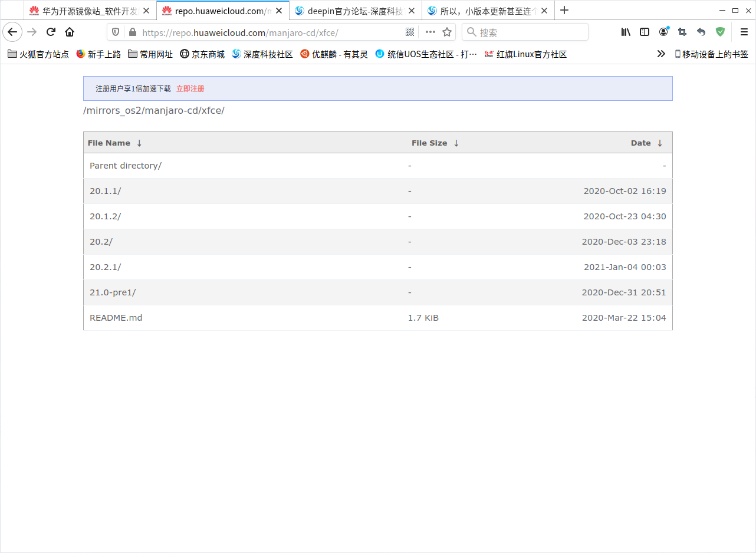Screen dimensions: 756x553
Task: Click the date 2020-Oct-02 16:19
Action: coord(625,191)
